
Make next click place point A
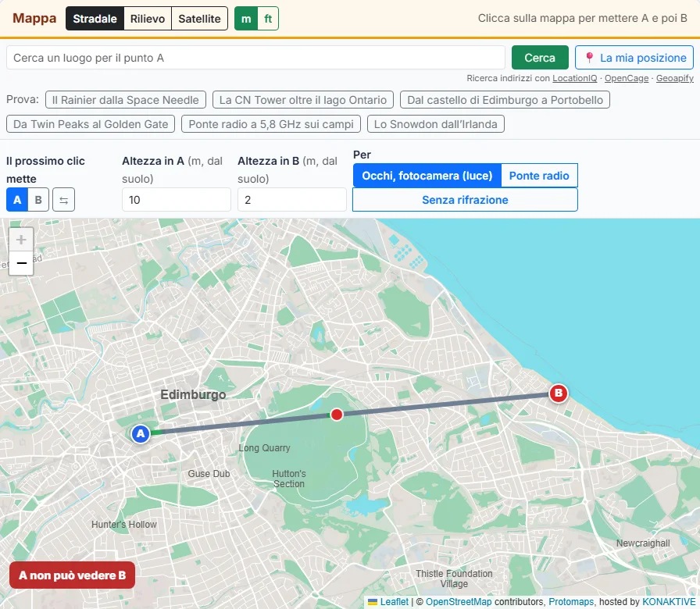(17, 200)
